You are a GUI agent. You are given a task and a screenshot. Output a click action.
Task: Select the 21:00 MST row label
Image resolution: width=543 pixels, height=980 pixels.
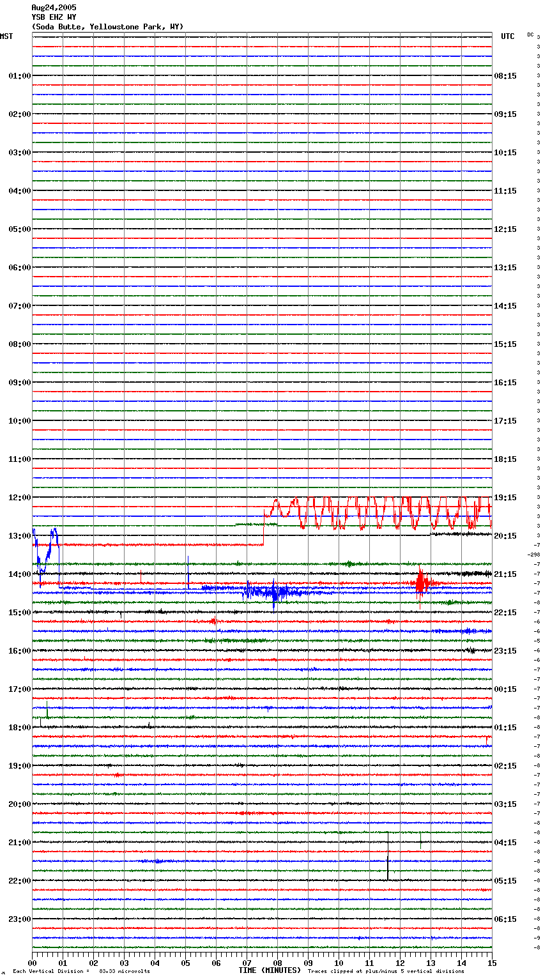pos(20,843)
